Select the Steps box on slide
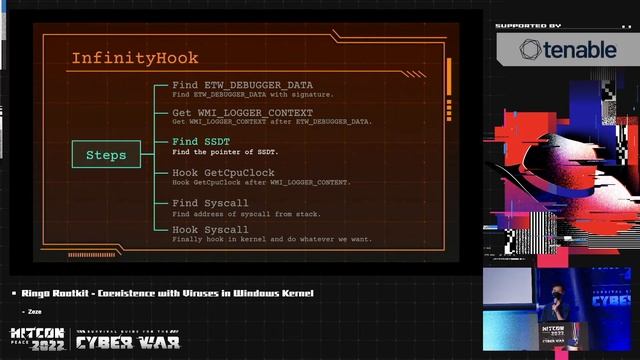This screenshot has height=360, width=640. click(107, 154)
